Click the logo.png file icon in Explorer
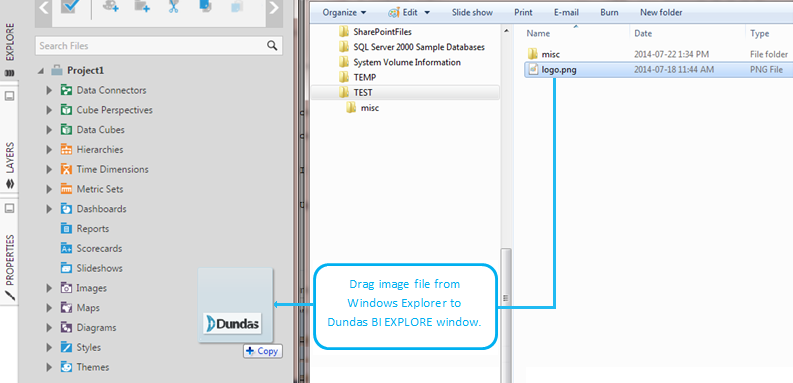 pos(533,70)
